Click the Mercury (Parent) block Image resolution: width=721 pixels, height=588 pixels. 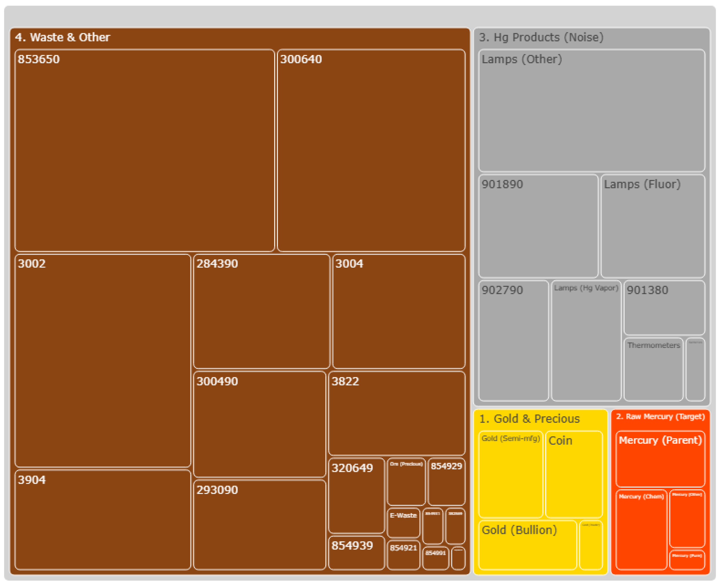point(660,459)
